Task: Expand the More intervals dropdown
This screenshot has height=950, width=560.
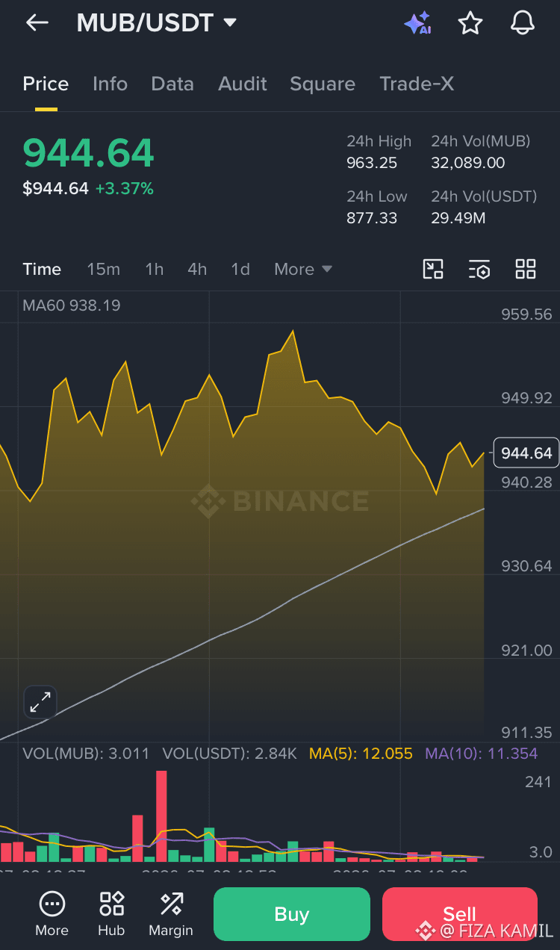Action: coord(302,269)
